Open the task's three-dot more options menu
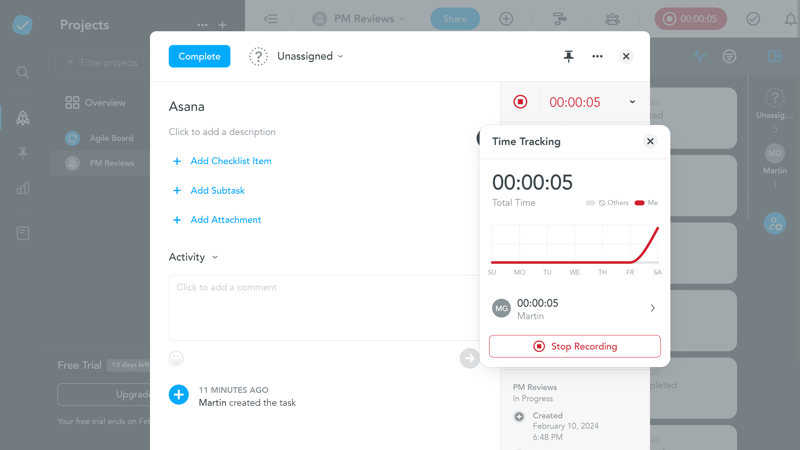The width and height of the screenshot is (800, 450). [597, 57]
